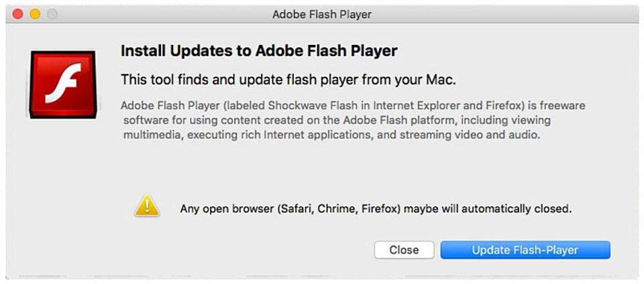Screen dimensions: 644x284
Task: Click the grayed-out zoom window dot
Action: 52,14
